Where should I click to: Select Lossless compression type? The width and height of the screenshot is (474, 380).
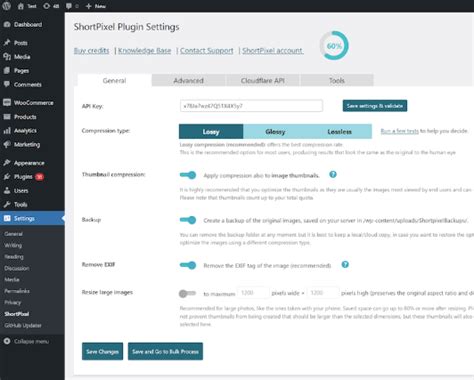(339, 132)
